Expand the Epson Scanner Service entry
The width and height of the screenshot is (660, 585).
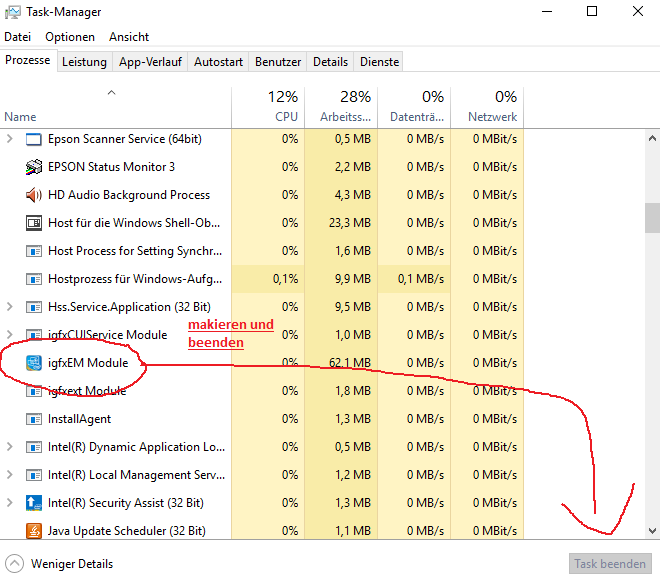[10, 139]
